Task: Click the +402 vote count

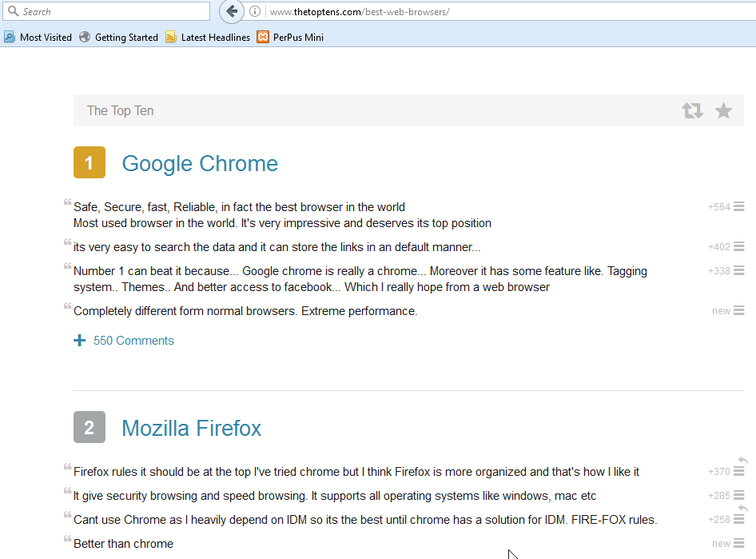Action: click(x=719, y=247)
